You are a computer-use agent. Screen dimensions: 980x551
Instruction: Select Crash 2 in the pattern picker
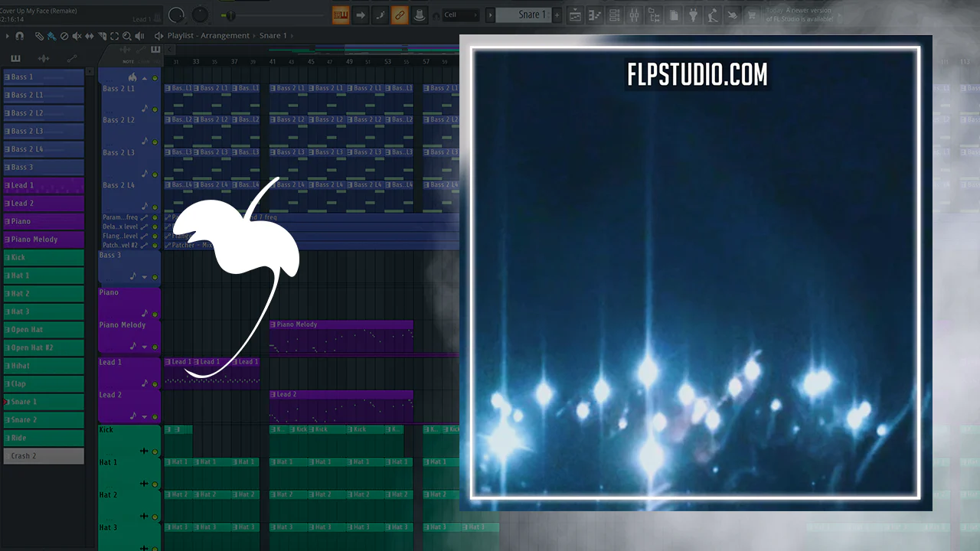coord(44,456)
